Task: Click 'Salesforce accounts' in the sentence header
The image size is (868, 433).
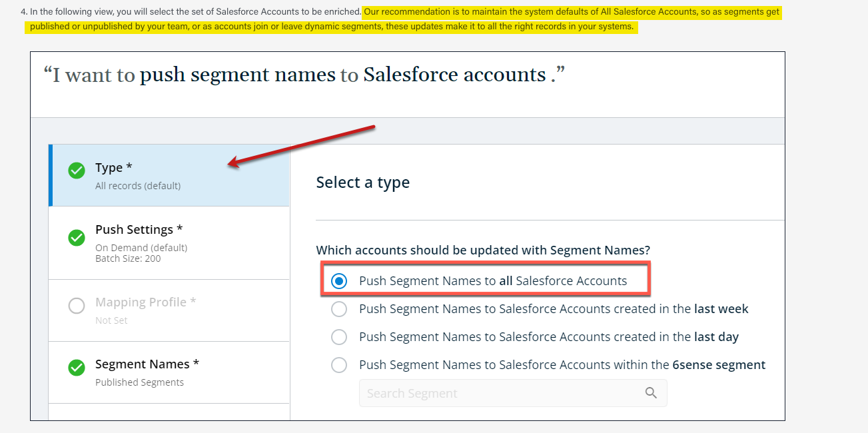Action: click(454, 75)
